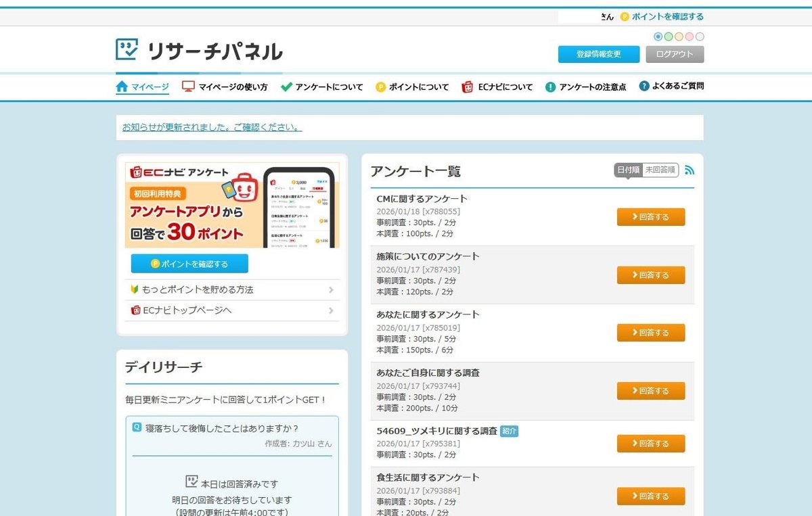Click the chevron next to ECナビトップページへ
The image size is (812, 516).
pos(332,310)
